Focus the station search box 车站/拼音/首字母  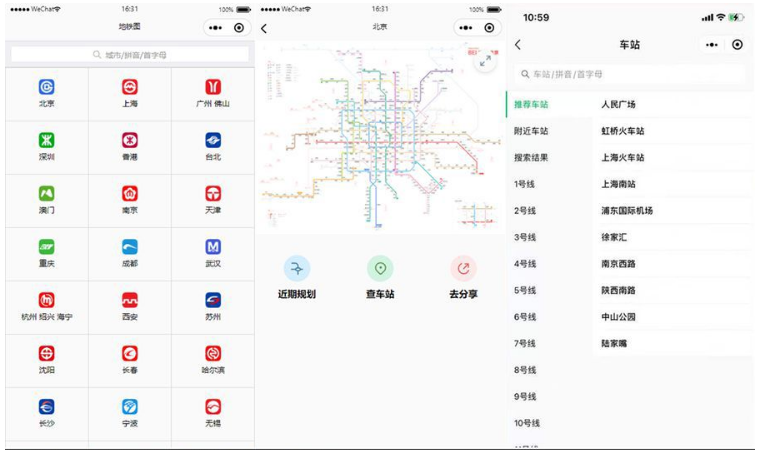630,74
